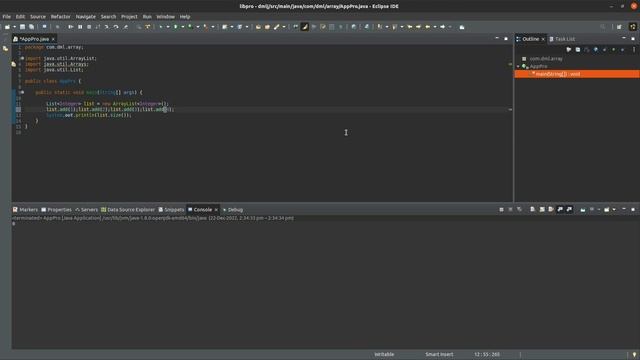Collapse the imports fold marker

(22, 58)
